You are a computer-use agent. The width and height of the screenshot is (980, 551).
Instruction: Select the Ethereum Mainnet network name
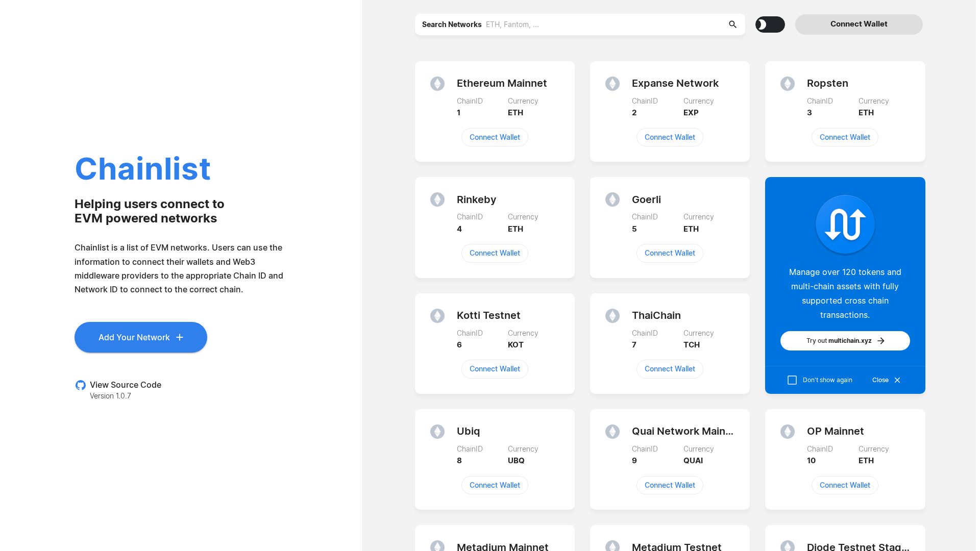[x=502, y=83]
